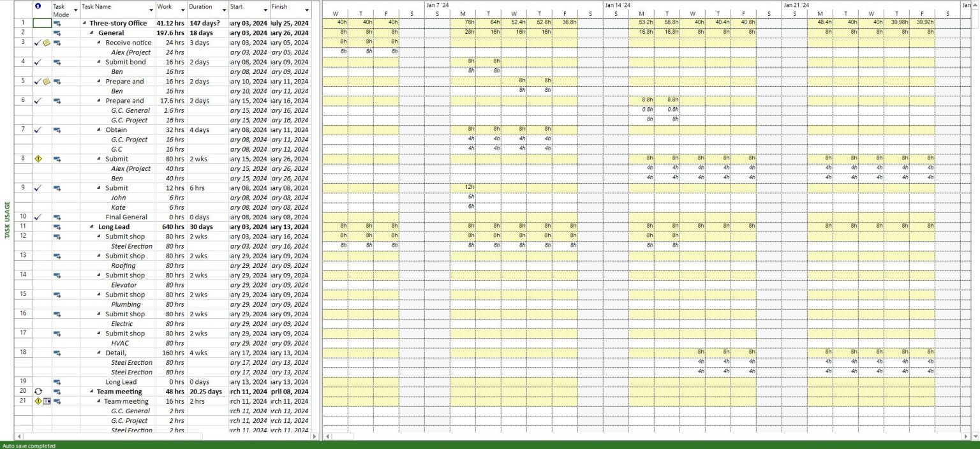Click the completed checkmark on Final General task
Image resolution: width=980 pixels, height=449 pixels.
tap(38, 217)
